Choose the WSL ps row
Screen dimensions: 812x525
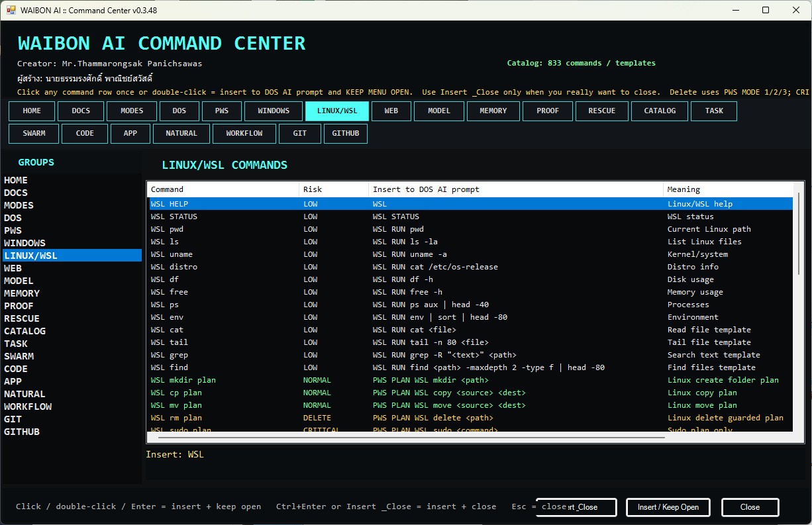point(470,305)
